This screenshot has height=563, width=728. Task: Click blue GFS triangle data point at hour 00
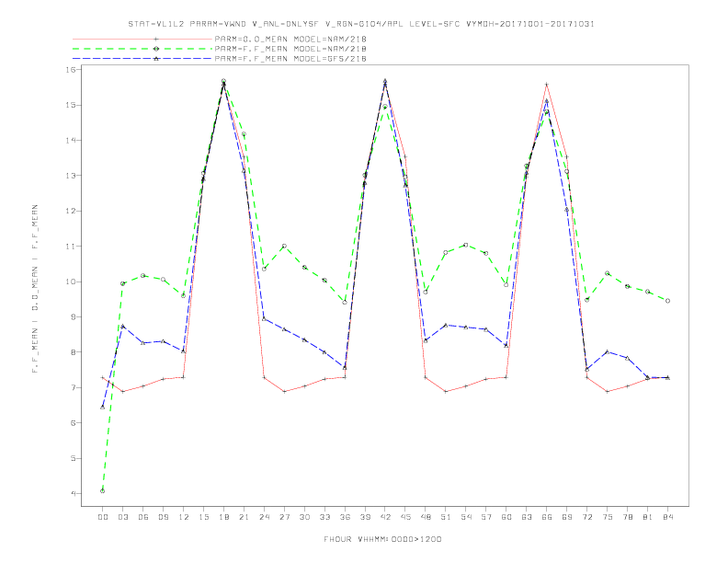click(103, 407)
